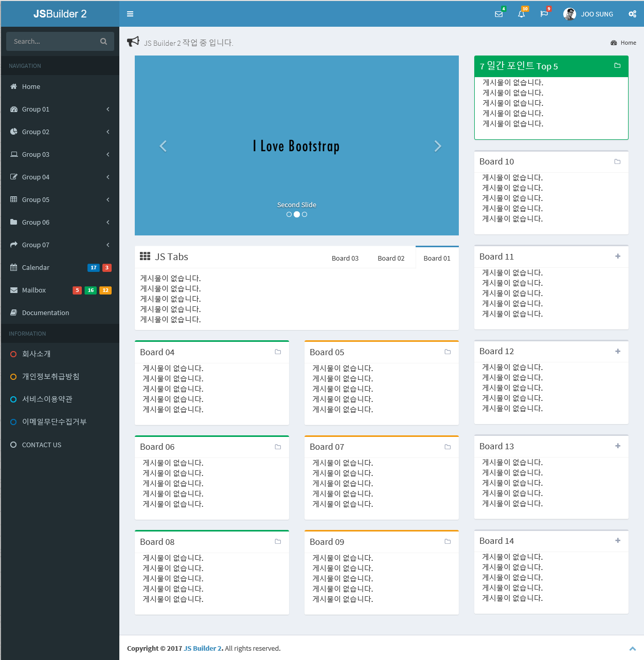
Task: Click the folder icon on Board 04
Action: 278,352
